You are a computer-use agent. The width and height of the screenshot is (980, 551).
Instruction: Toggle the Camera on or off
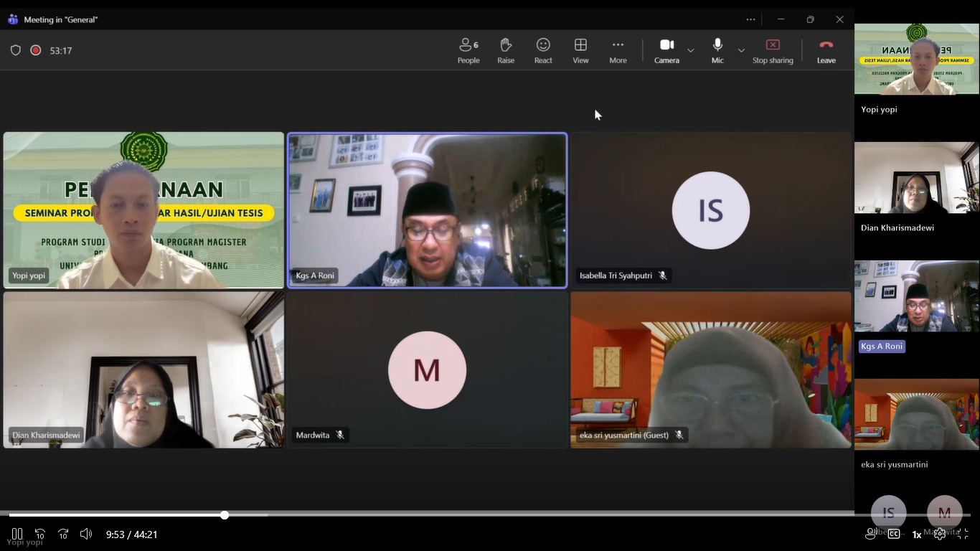pos(666,50)
